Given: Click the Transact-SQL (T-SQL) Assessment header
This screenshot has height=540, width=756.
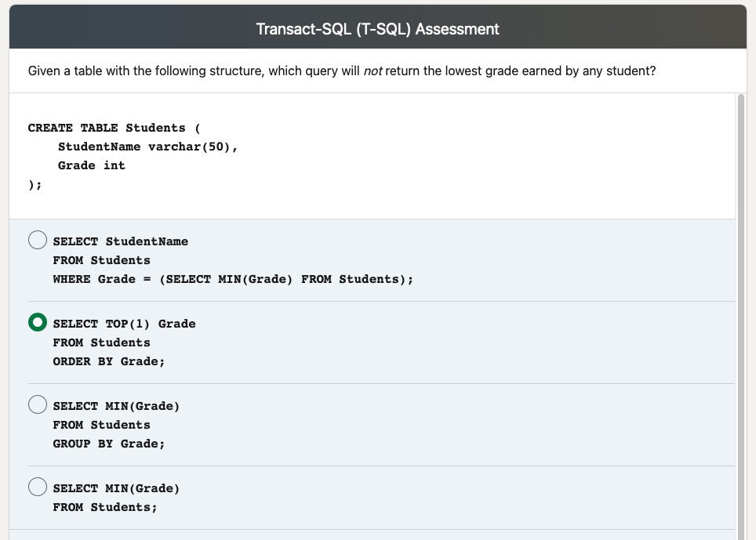Looking at the screenshot, I should pyautogui.click(x=376, y=28).
